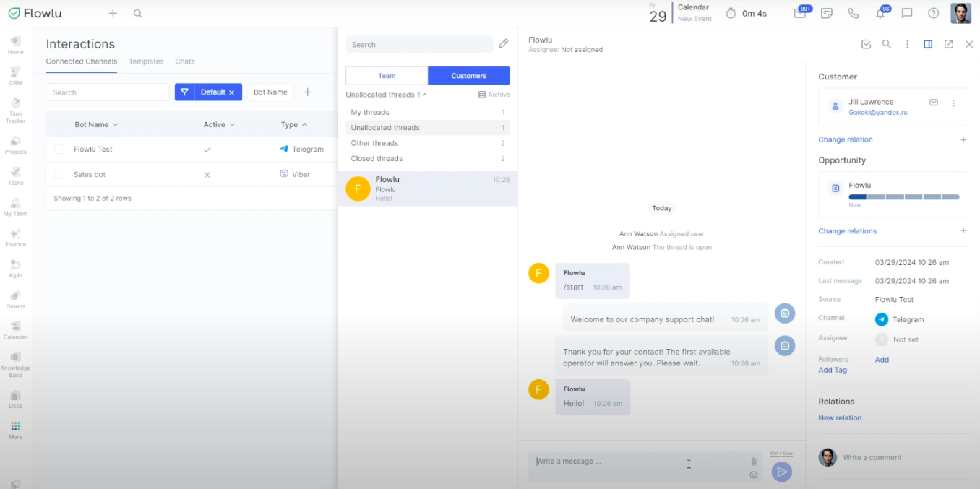The width and height of the screenshot is (980, 489).
Task: Click attach file paperclip icon
Action: (754, 462)
